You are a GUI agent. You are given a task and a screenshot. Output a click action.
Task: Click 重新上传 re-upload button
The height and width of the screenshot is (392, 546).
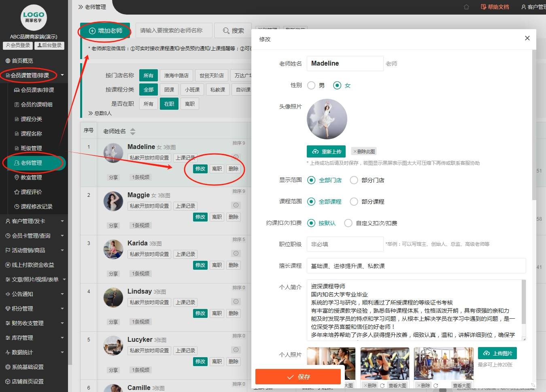pyautogui.click(x=326, y=151)
